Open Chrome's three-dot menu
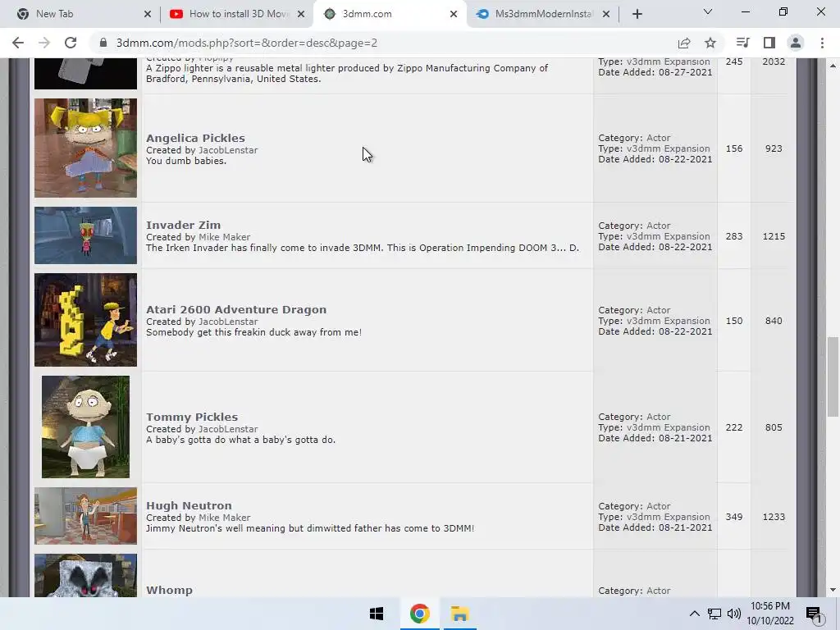The width and height of the screenshot is (840, 630). click(822, 43)
